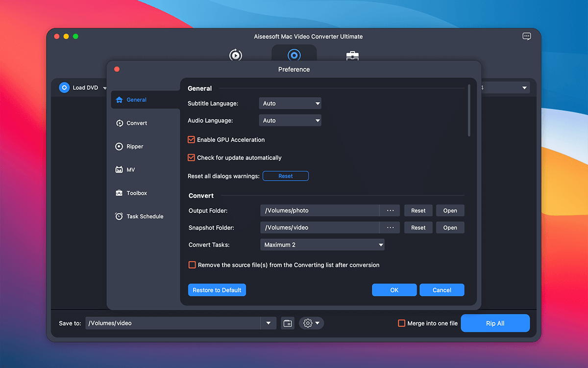Click Reset in the Output Folder row
The height and width of the screenshot is (368, 588).
click(418, 210)
